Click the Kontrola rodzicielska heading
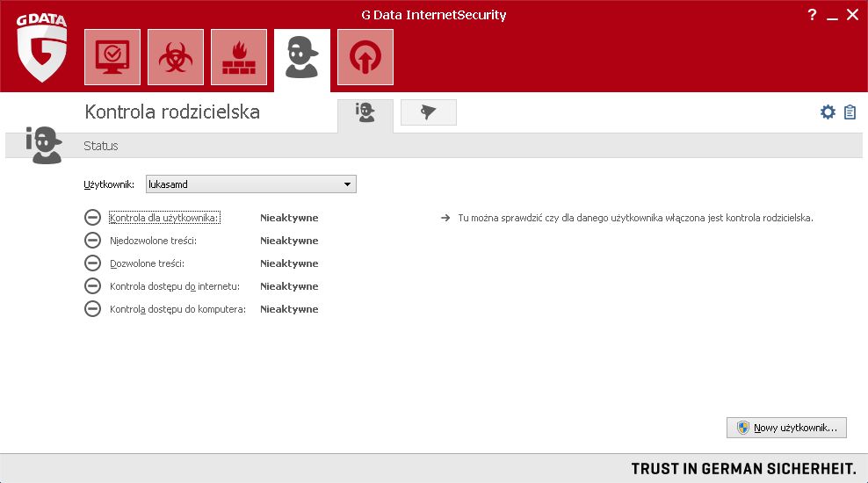Screen dimensions: 868x483 (x=172, y=112)
